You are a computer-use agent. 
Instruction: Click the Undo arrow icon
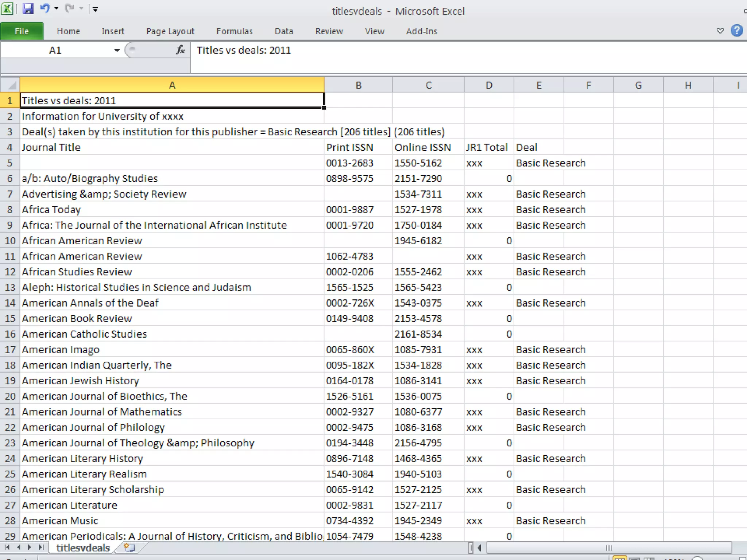point(44,8)
